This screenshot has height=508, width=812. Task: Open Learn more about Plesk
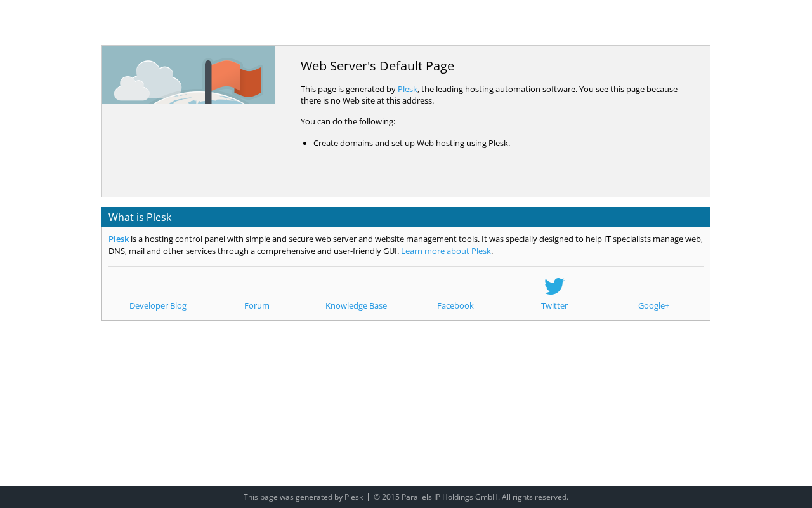(446, 251)
